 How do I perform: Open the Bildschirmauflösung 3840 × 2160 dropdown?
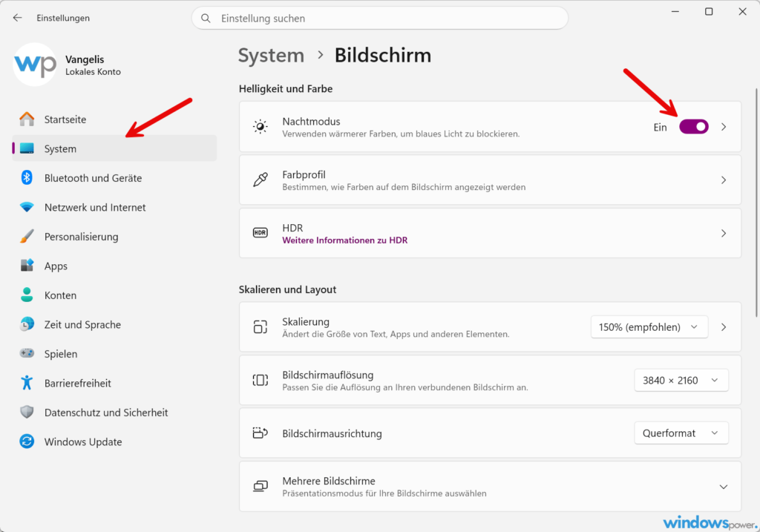coord(681,381)
